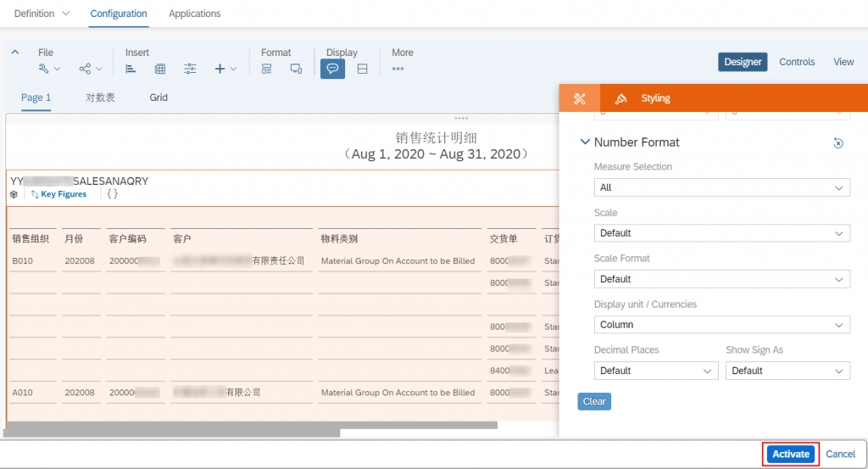The width and height of the screenshot is (868, 469).
Task: Select the 销售组织 column header
Action: coord(31,238)
